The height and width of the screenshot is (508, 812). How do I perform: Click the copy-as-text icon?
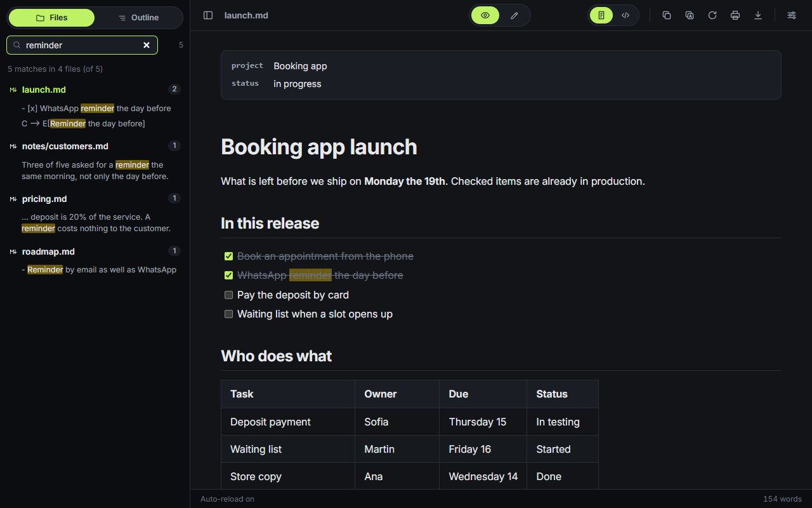[690, 15]
